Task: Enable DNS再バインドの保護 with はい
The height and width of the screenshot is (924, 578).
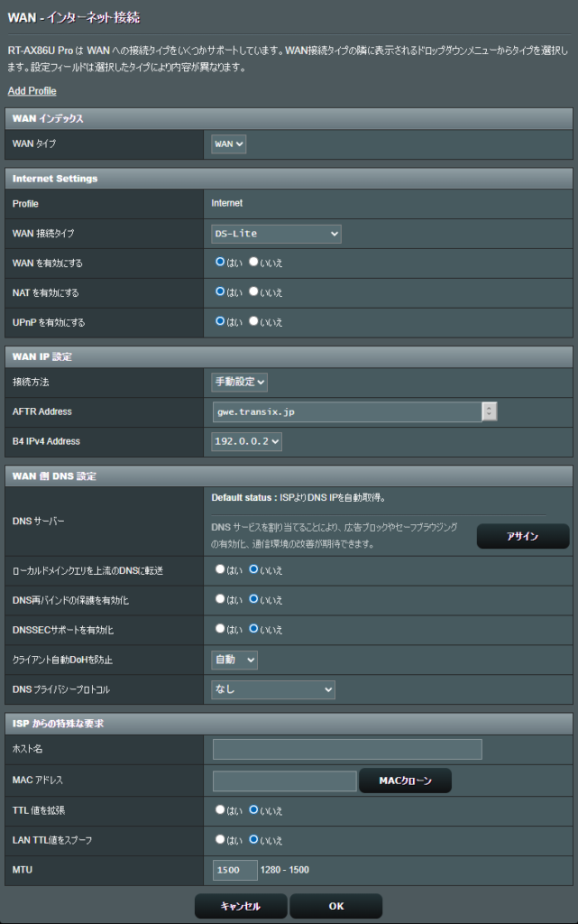Action: point(220,599)
